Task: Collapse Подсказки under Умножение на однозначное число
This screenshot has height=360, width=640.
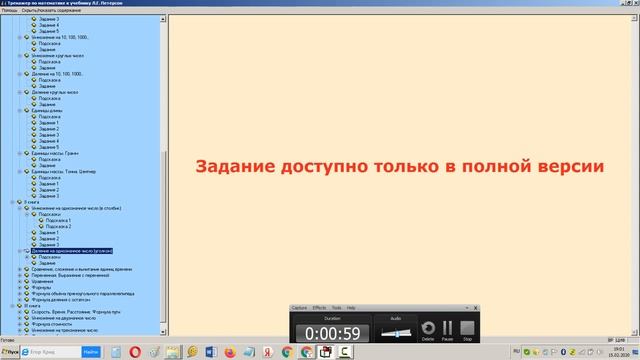Action: [27, 214]
